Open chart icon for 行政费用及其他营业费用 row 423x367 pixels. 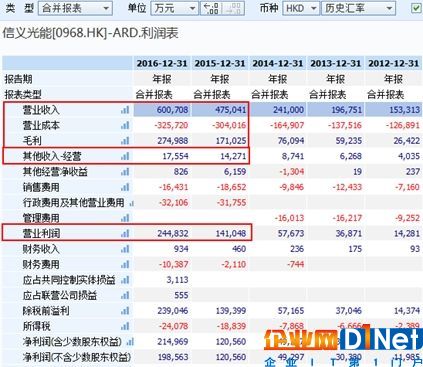[131, 203]
